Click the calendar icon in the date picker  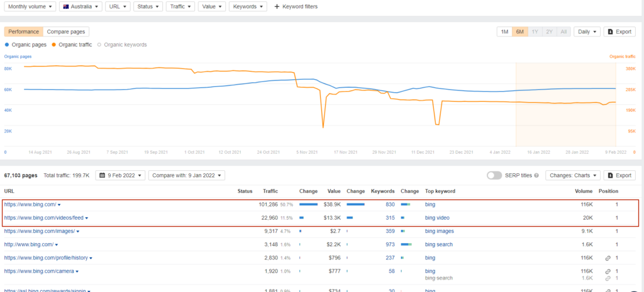(x=101, y=175)
